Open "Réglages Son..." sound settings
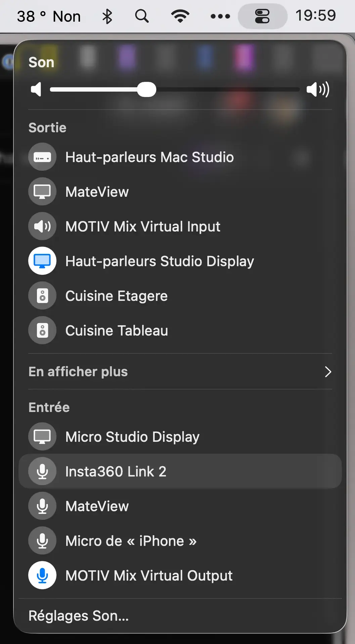The height and width of the screenshot is (644, 355). pyautogui.click(x=79, y=616)
